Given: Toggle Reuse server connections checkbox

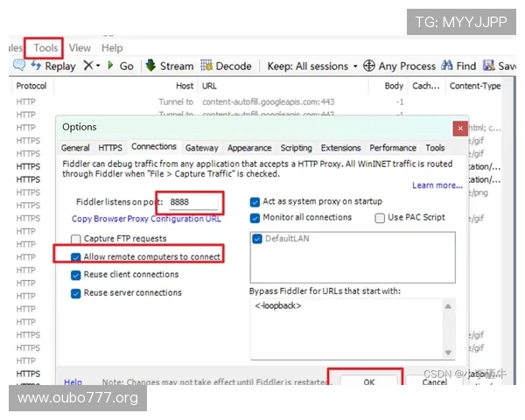Looking at the screenshot, I should tap(75, 293).
